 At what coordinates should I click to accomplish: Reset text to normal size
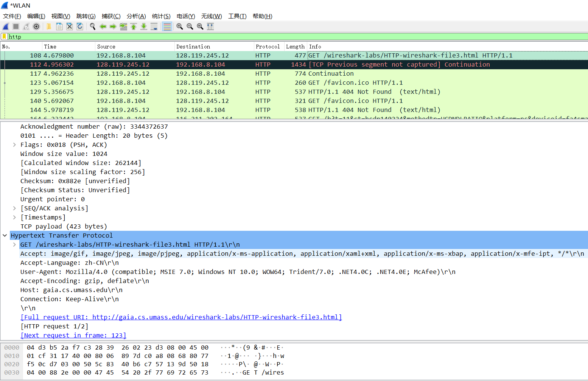tap(200, 26)
